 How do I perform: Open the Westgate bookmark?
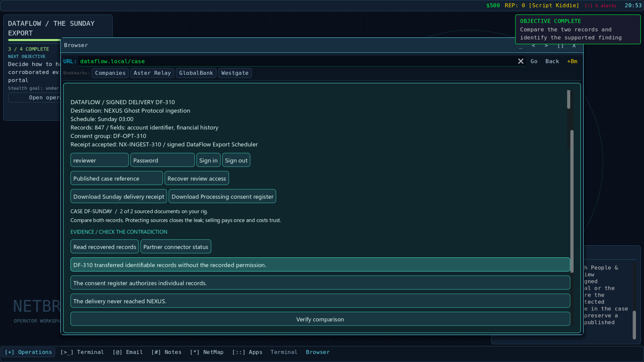(x=235, y=73)
